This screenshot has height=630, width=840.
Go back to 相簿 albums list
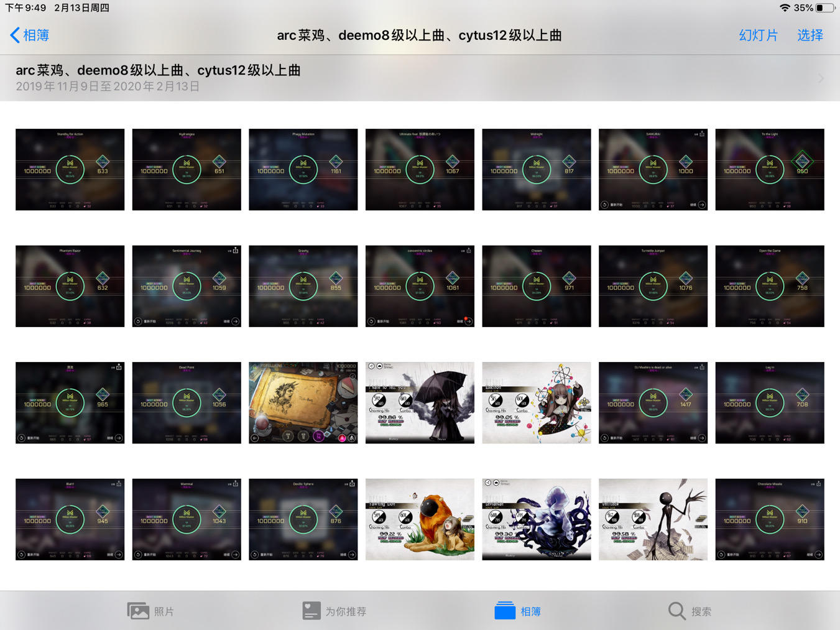pos(30,35)
